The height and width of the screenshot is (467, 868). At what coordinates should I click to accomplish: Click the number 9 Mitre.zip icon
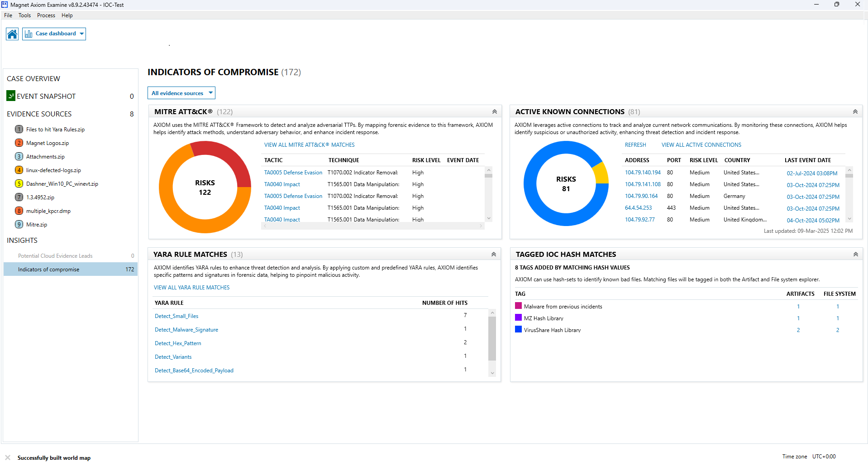pyautogui.click(x=19, y=225)
